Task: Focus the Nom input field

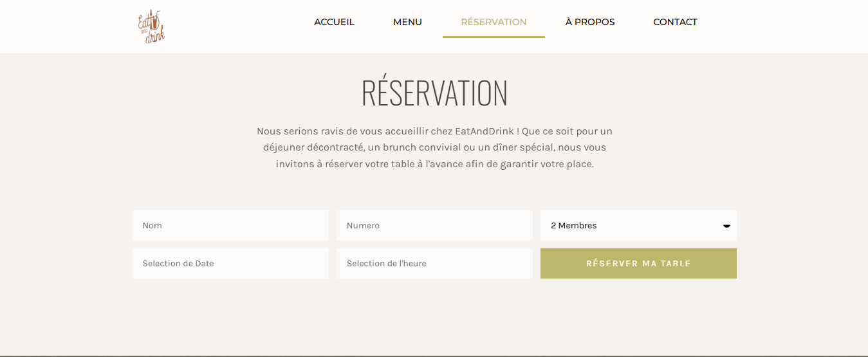Action: pos(230,226)
